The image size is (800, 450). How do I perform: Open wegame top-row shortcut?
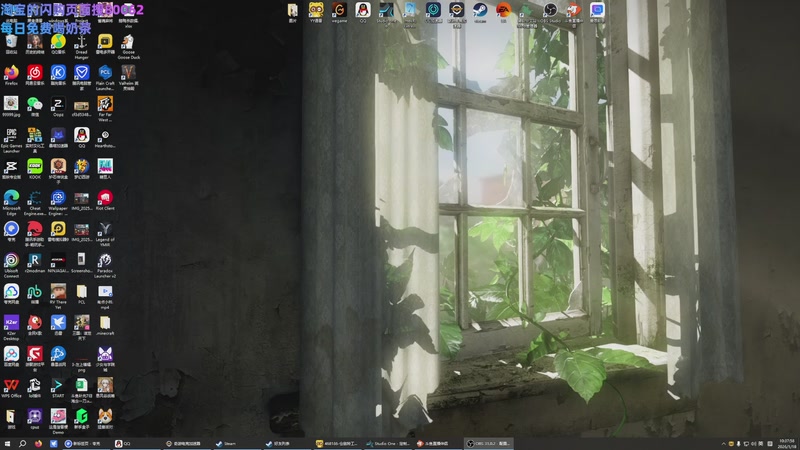339,11
